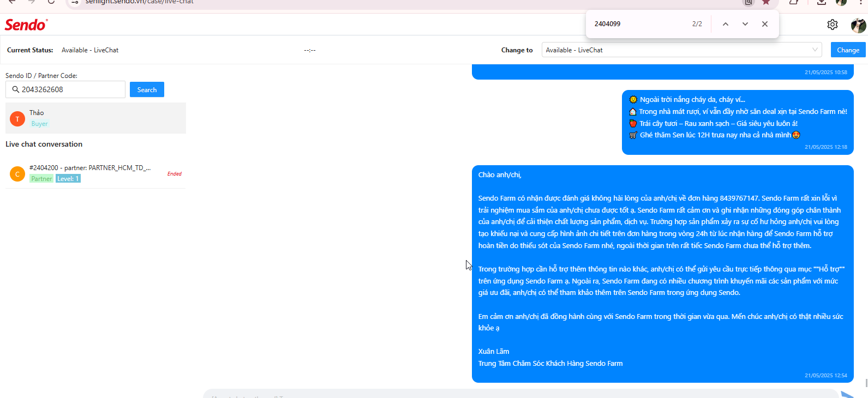Open the settings gear in Sendo header
This screenshot has width=868, height=398.
tap(833, 25)
